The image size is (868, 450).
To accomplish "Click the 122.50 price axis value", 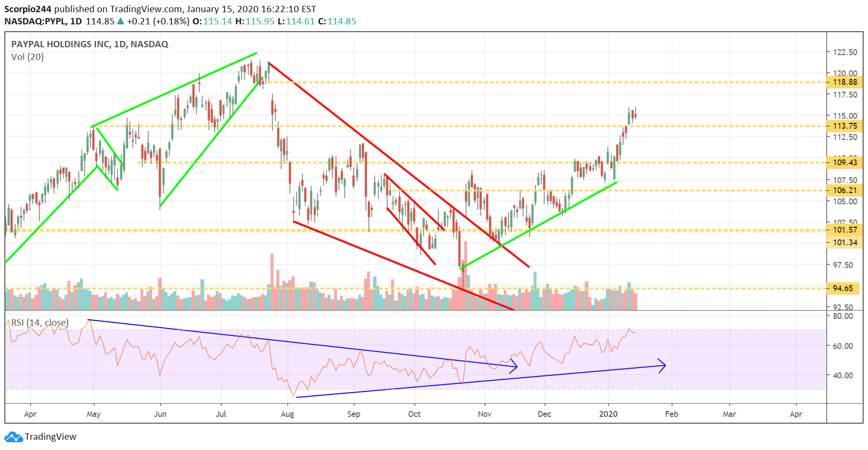I will pyautogui.click(x=845, y=52).
